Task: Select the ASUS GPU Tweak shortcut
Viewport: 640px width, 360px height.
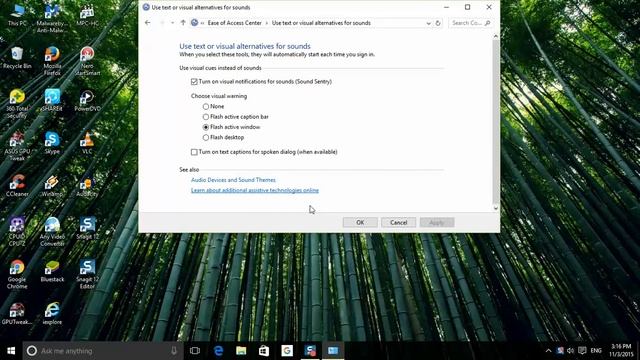Action: (17, 147)
